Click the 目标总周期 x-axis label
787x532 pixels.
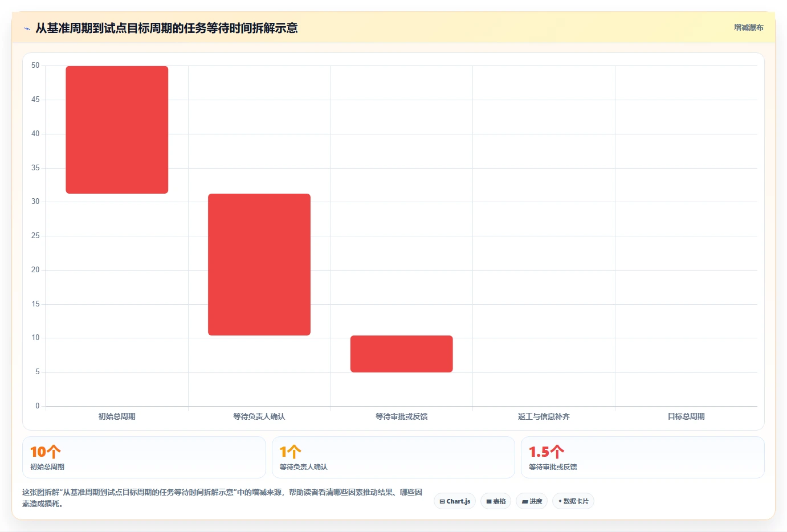click(x=686, y=416)
